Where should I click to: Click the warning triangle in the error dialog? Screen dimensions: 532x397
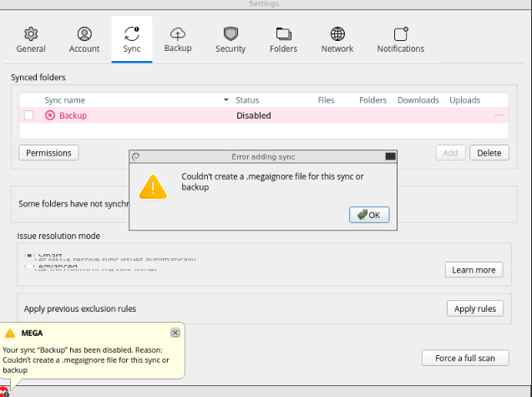[x=153, y=186]
